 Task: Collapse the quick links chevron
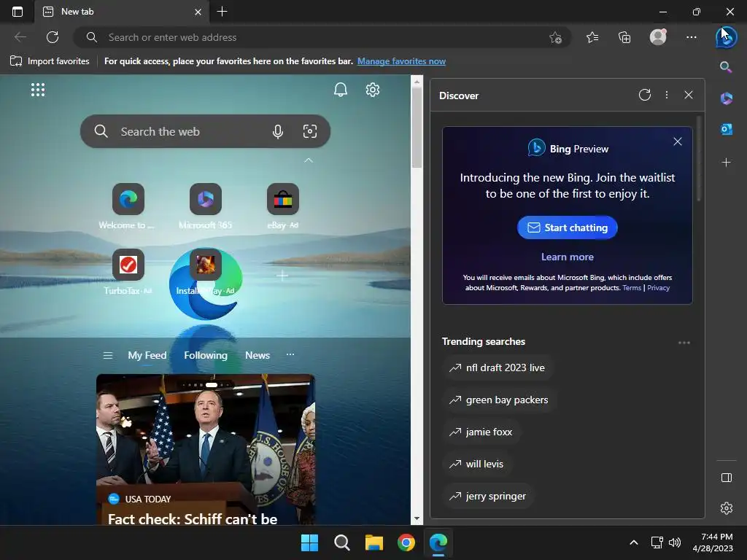click(x=309, y=160)
